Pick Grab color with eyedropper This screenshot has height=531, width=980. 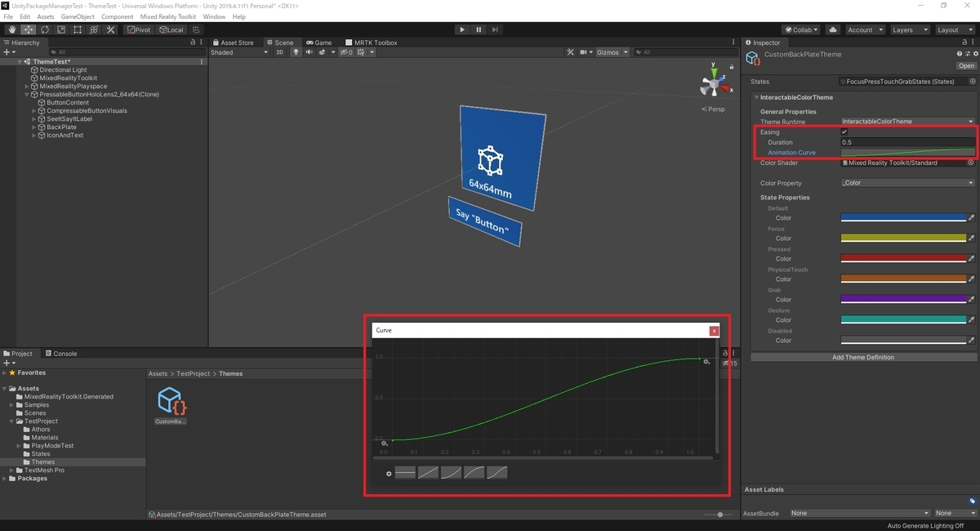(972, 300)
